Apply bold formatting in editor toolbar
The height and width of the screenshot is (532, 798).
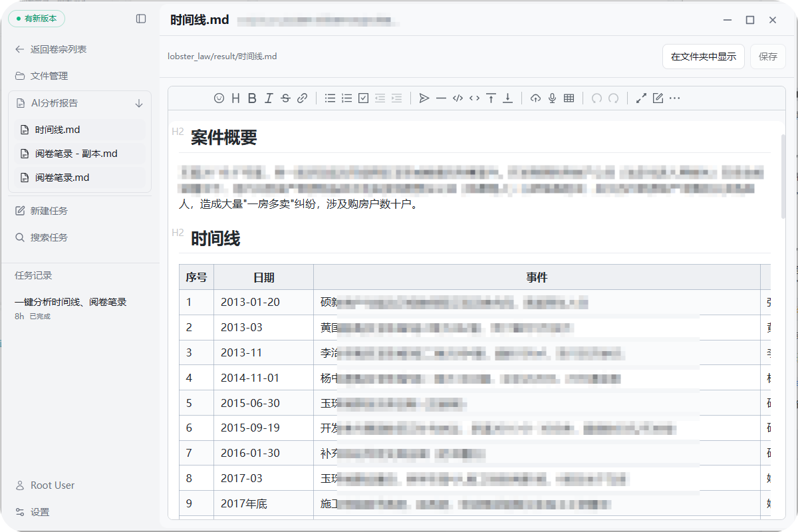[x=252, y=98]
